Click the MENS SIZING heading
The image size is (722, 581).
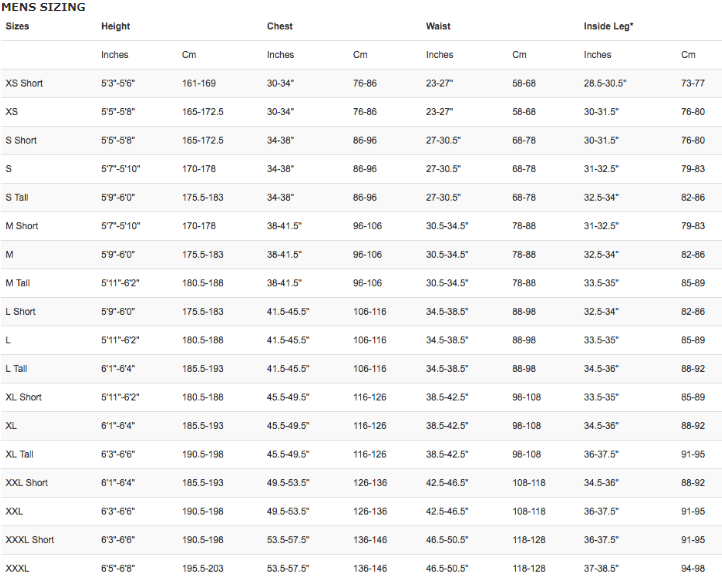click(43, 7)
